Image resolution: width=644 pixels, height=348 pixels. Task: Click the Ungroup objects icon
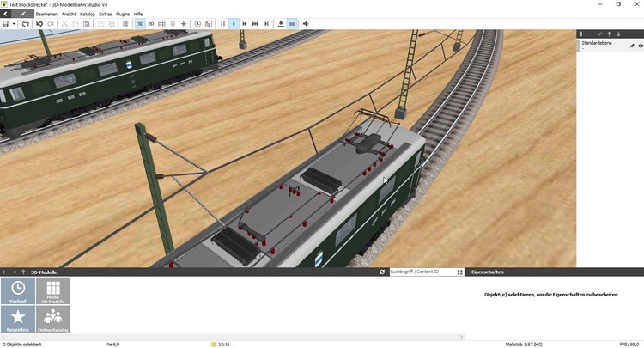coord(112,24)
